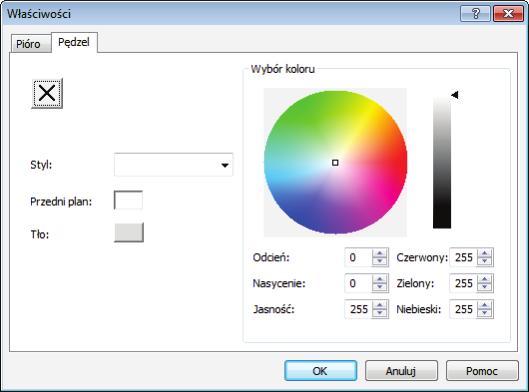Open the help question mark button
Screen dimensions: 529x392
coord(475,13)
